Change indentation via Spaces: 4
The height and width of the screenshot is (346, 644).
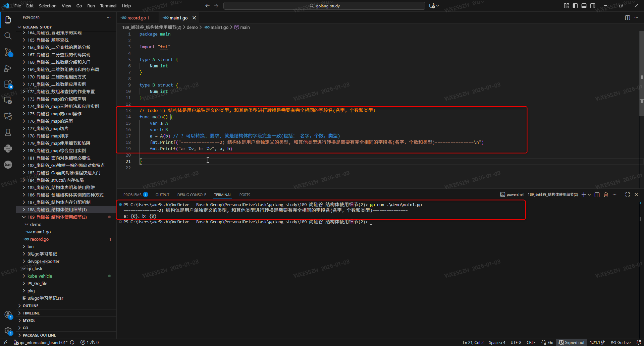pos(497,342)
